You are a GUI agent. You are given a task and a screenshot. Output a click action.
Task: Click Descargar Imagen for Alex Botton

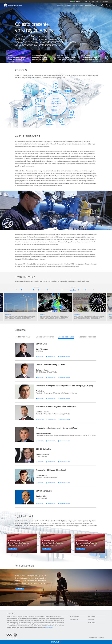pyautogui.click(x=64, y=399)
